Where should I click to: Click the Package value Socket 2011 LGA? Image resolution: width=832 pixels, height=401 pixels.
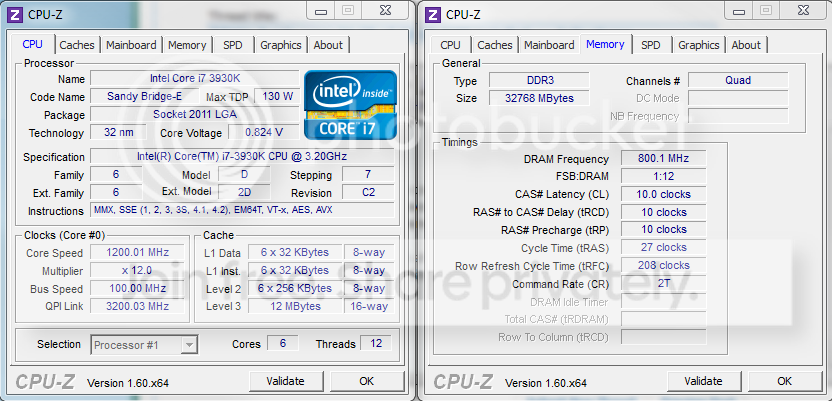[x=195, y=115]
